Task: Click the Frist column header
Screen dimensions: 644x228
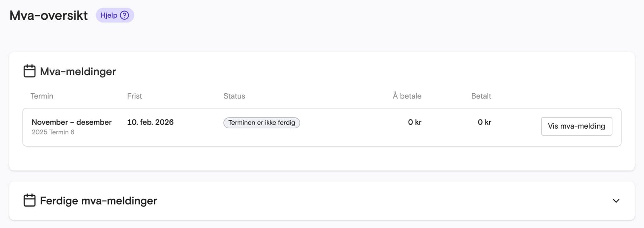Action: [134, 96]
